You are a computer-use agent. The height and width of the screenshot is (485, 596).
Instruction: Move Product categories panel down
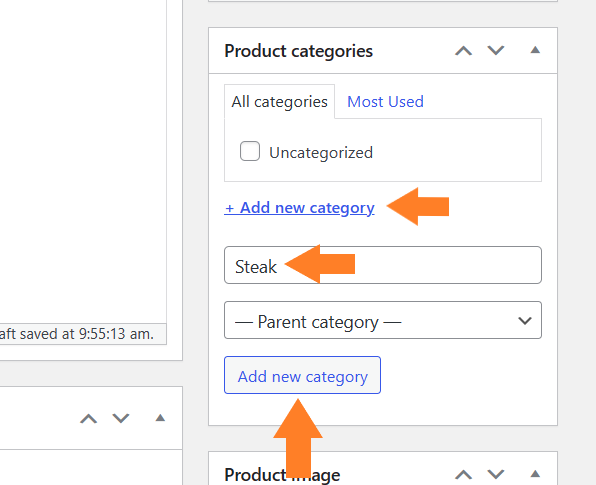coord(496,51)
